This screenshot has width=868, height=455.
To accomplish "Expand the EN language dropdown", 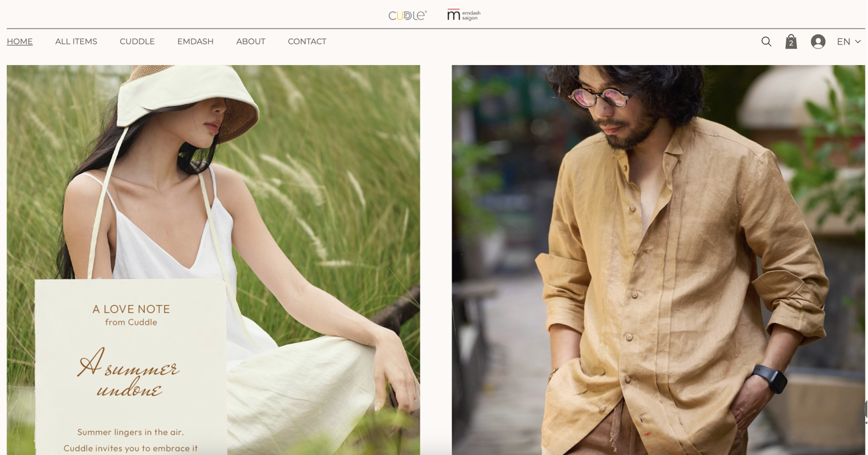I will 849,42.
